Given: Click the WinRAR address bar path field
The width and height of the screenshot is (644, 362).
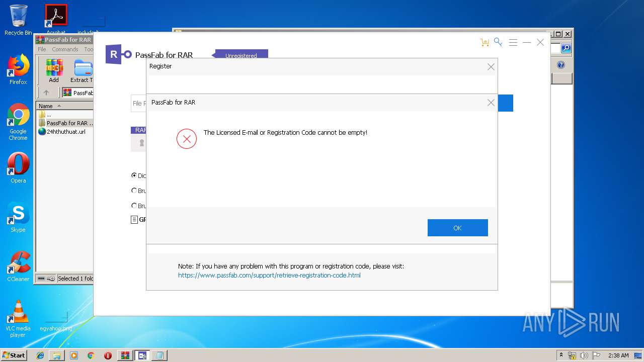Looking at the screenshot, I should tap(78, 93).
